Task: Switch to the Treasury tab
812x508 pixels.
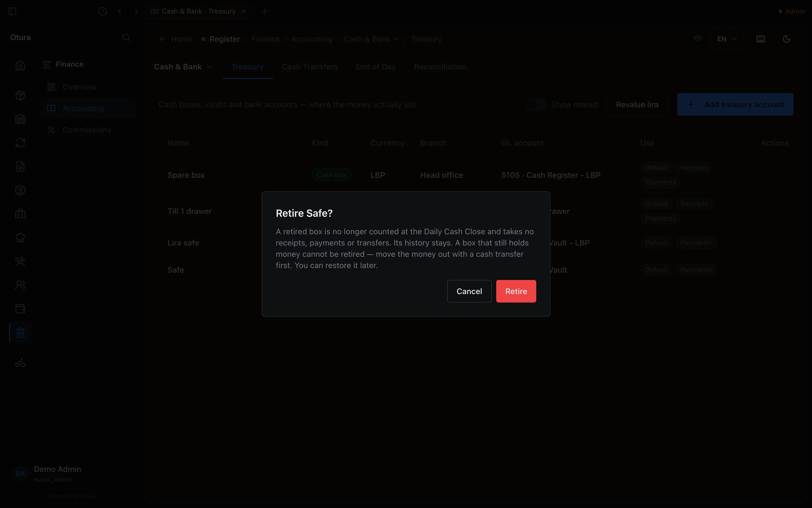Action: (247, 67)
